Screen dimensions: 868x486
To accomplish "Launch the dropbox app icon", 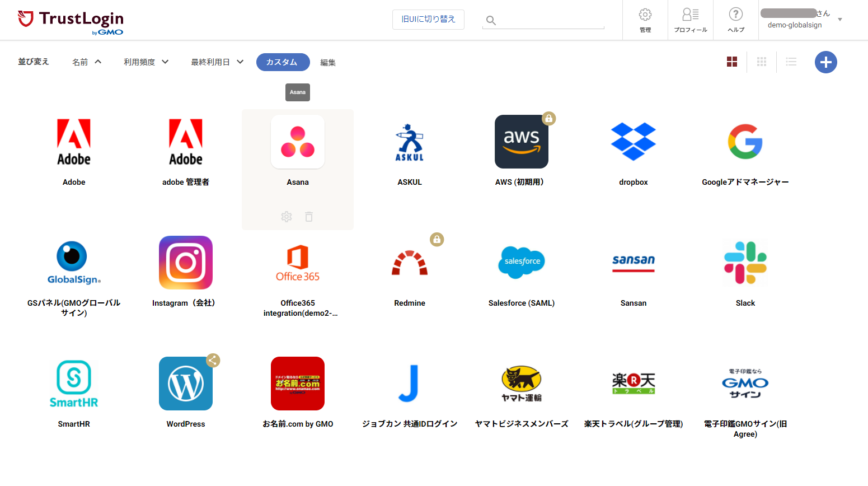I will (x=634, y=142).
